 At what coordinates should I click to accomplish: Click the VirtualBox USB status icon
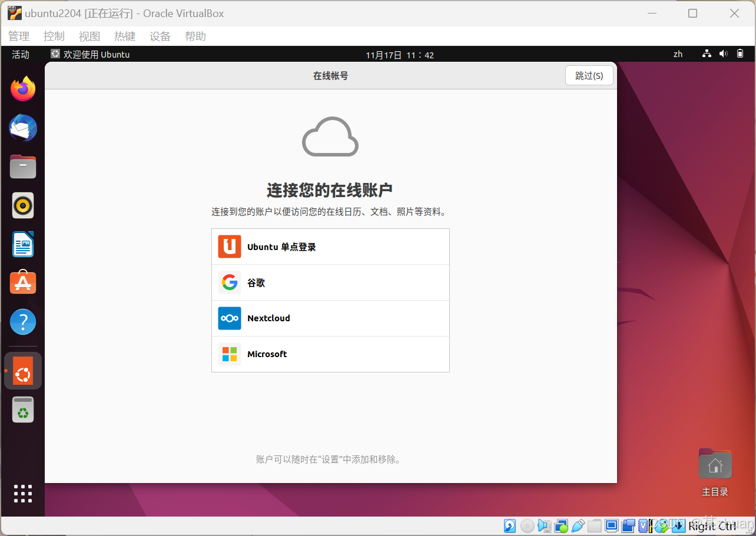pyautogui.click(x=578, y=525)
